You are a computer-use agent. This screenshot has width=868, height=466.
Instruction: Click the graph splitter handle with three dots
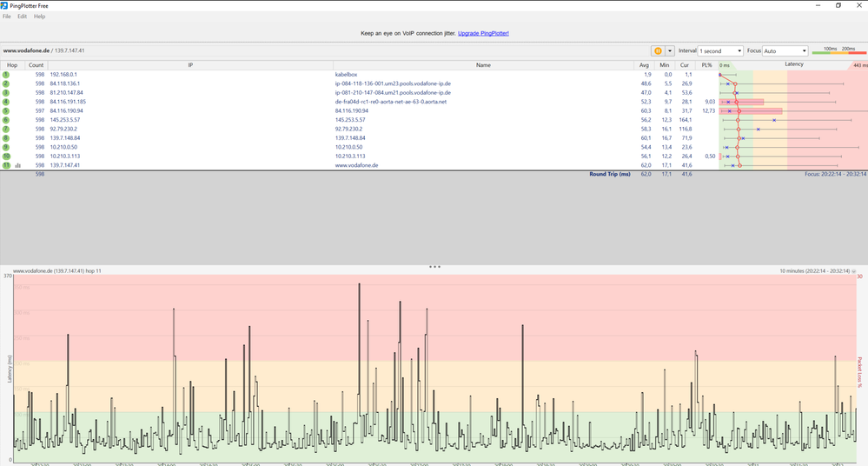[434, 267]
